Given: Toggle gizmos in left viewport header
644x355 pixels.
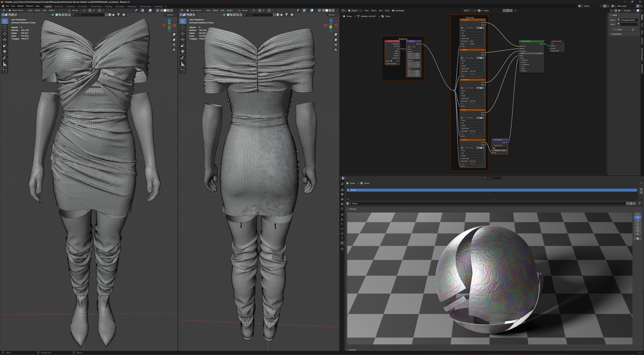Looking at the screenshot, I should [x=142, y=11].
